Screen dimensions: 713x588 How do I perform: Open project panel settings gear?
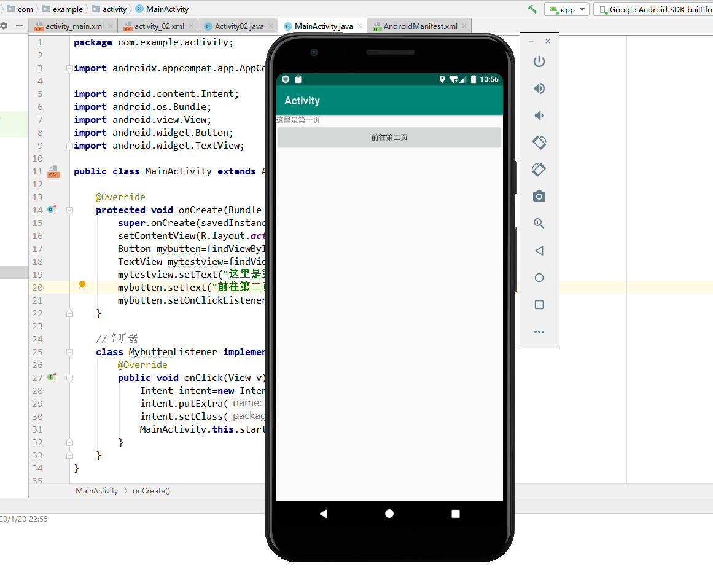[4, 26]
